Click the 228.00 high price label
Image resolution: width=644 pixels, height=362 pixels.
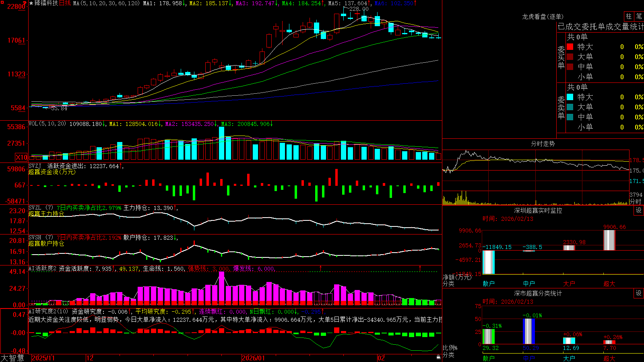359,9
